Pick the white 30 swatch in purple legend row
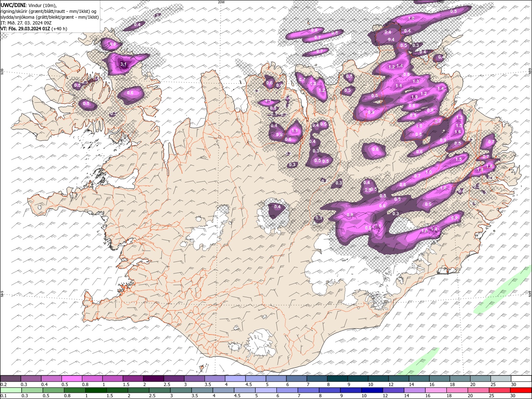This screenshot has width=532, height=399. coord(521,378)
